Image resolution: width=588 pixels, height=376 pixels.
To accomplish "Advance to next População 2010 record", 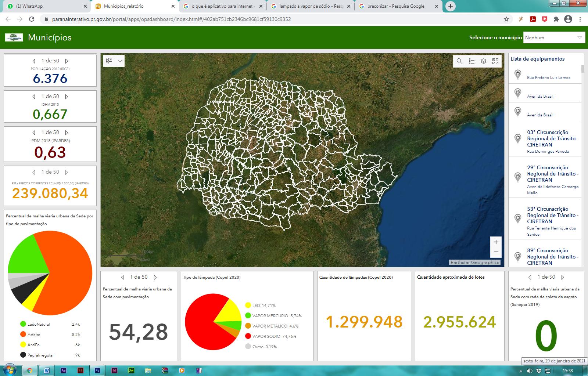I will [x=67, y=61].
